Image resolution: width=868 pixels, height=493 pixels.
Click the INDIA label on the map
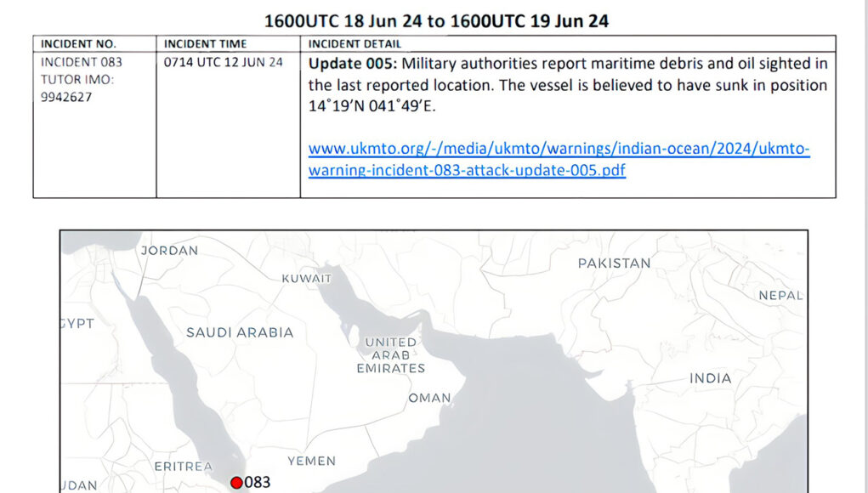(x=710, y=378)
